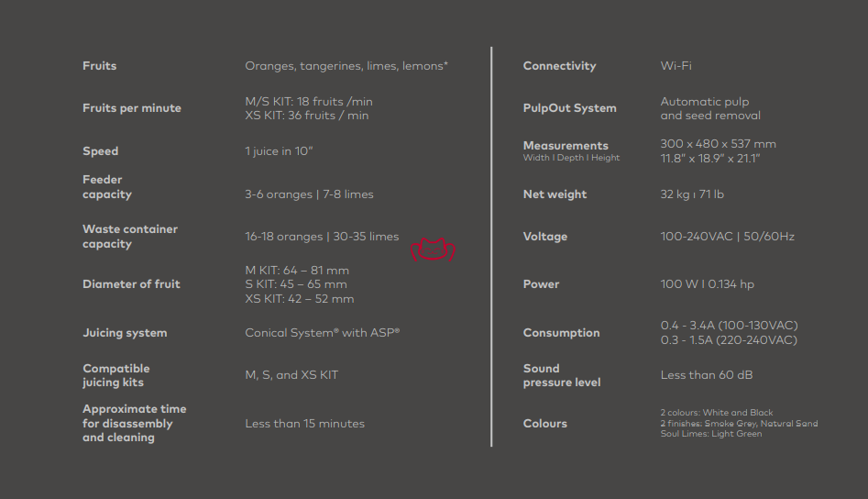Click the Fruits per minute label
This screenshot has height=499, width=868.
pos(132,108)
